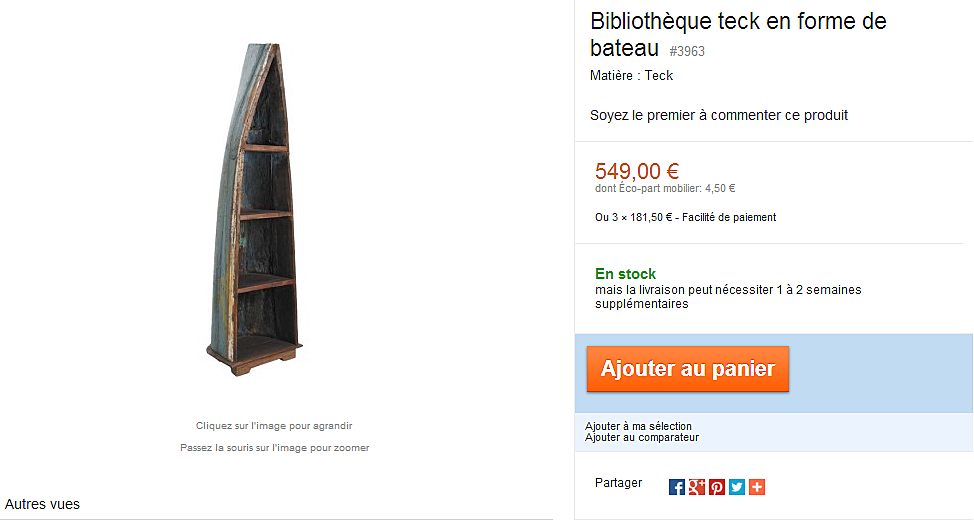
Task: Pin the product on Pinterest
Action: tap(717, 487)
